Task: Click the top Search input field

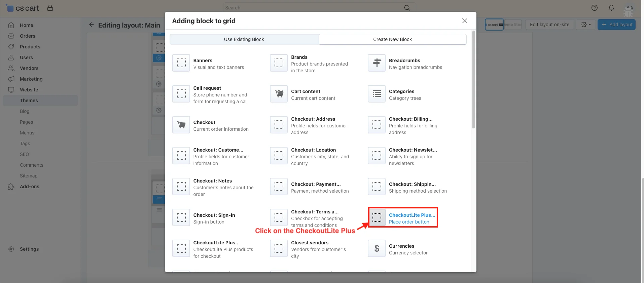Action: pos(313,8)
